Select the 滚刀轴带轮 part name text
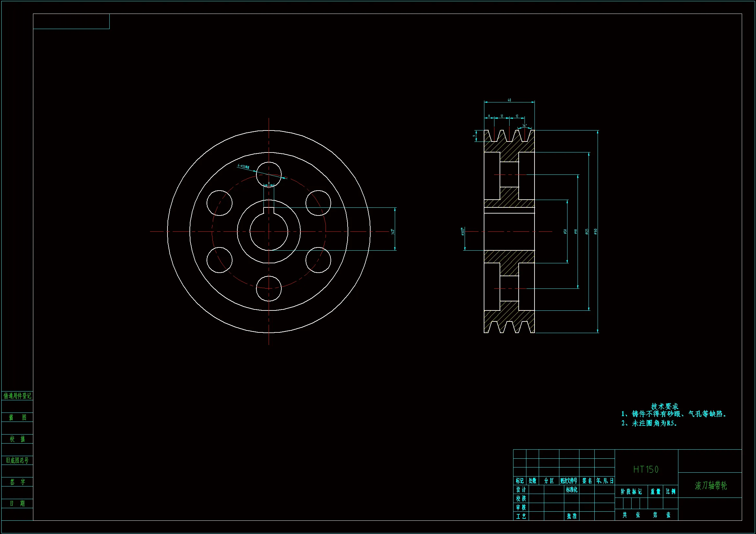 [711, 486]
